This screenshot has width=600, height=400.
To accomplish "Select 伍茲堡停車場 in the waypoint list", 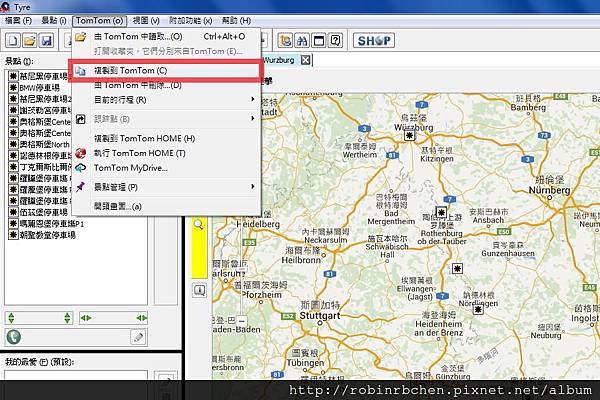I will 44,212.
